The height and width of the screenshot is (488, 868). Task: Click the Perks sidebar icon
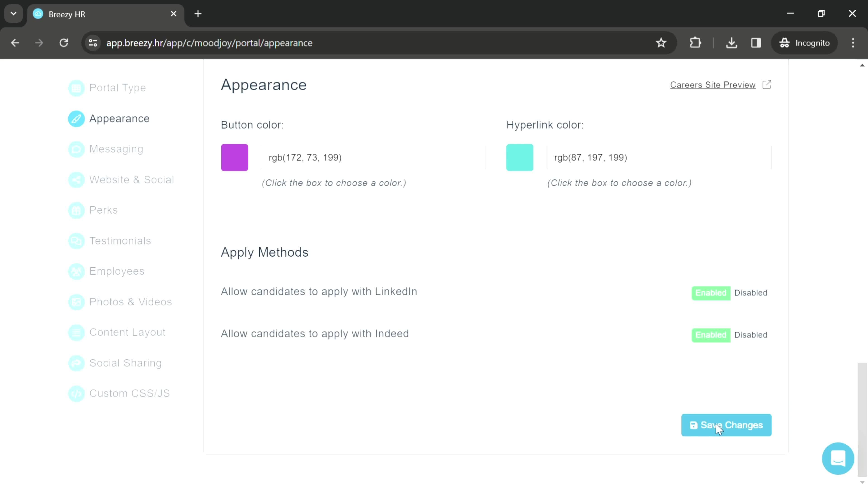pos(76,210)
